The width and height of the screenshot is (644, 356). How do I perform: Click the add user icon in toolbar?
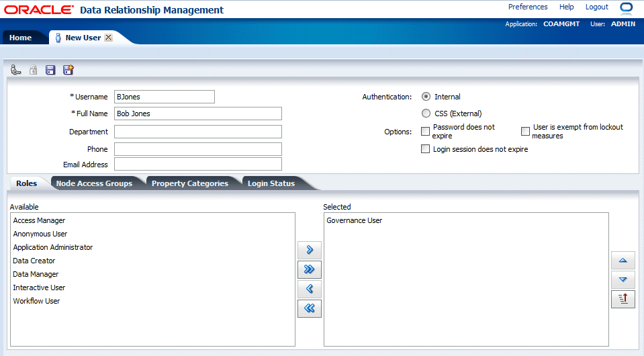pos(15,70)
